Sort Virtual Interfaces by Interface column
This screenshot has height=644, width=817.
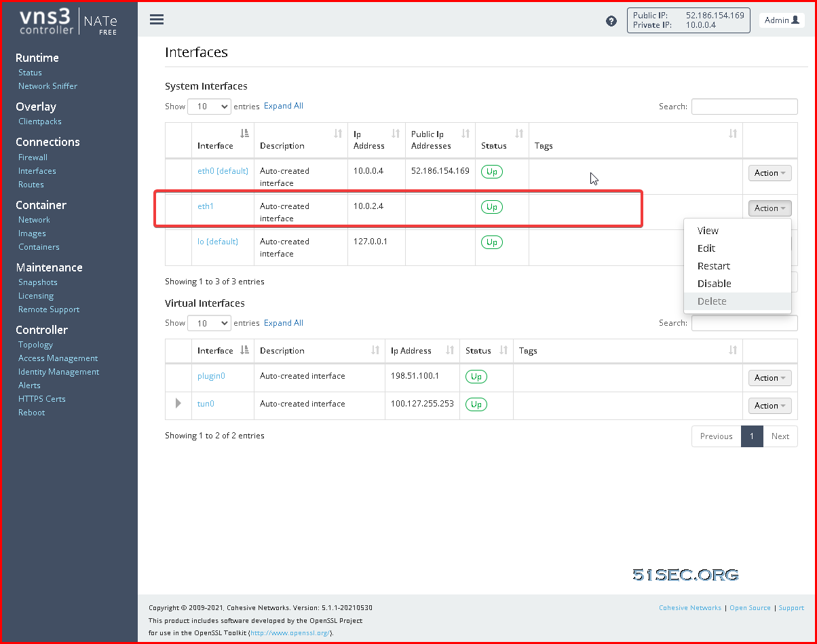pyautogui.click(x=223, y=351)
